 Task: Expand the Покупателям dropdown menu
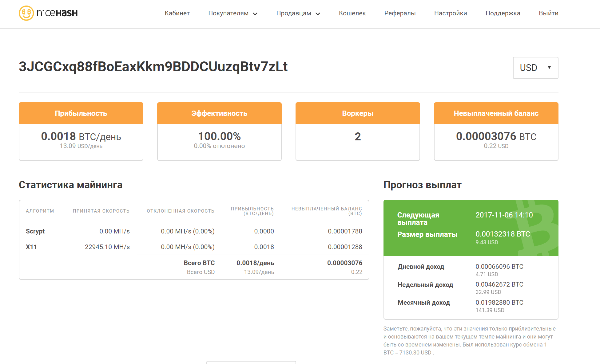click(x=233, y=13)
